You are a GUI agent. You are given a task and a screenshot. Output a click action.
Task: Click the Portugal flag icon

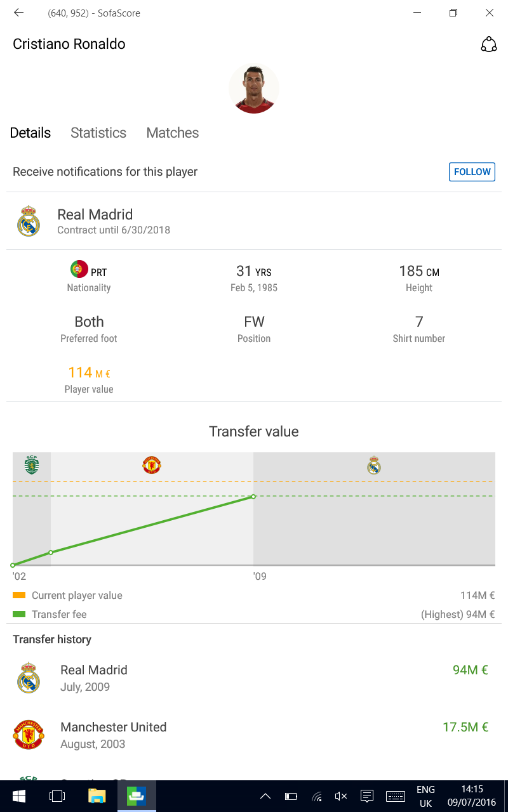click(x=79, y=269)
